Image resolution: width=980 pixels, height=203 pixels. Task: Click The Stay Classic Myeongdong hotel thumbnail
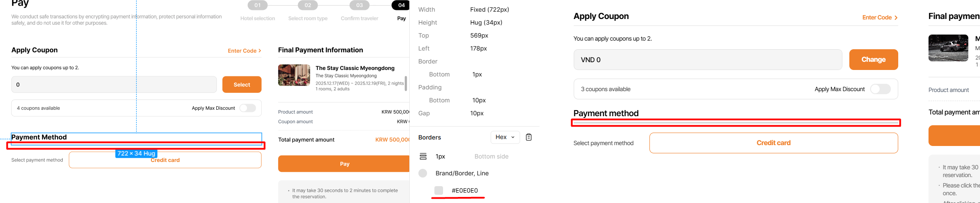[x=294, y=75]
